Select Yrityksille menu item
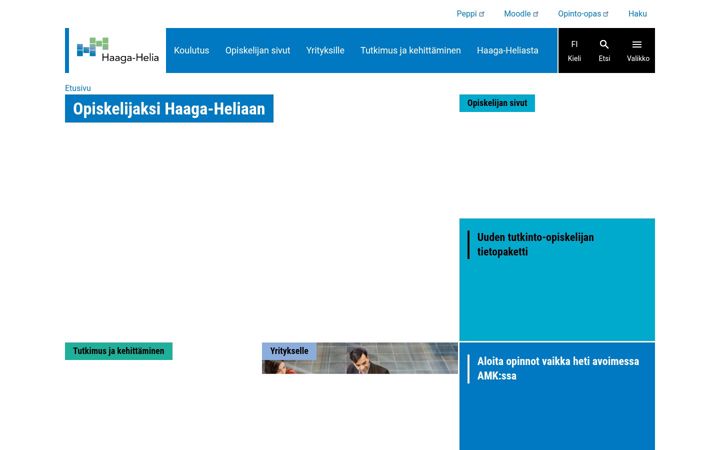This screenshot has height=450, width=720. click(325, 51)
